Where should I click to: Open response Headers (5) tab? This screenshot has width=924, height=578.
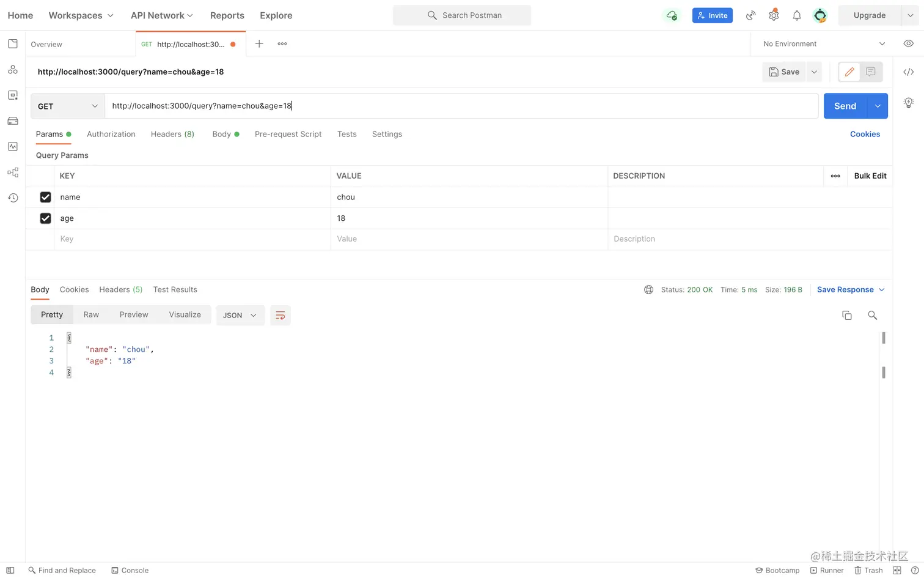[121, 289]
